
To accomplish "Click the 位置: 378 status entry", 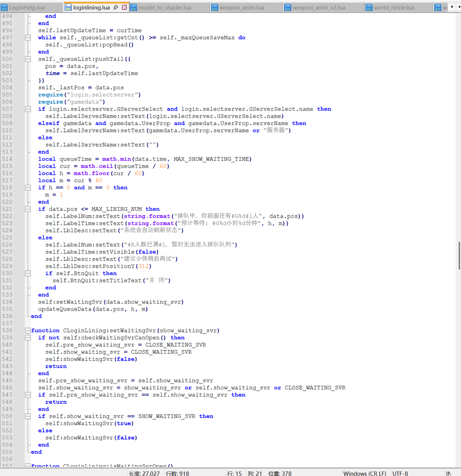I will click(x=280, y=473).
